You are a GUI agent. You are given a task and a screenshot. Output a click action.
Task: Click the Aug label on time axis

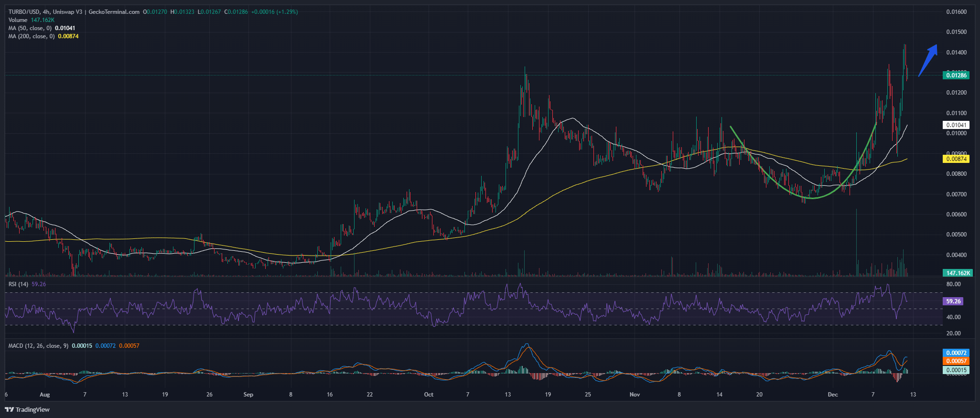point(44,395)
